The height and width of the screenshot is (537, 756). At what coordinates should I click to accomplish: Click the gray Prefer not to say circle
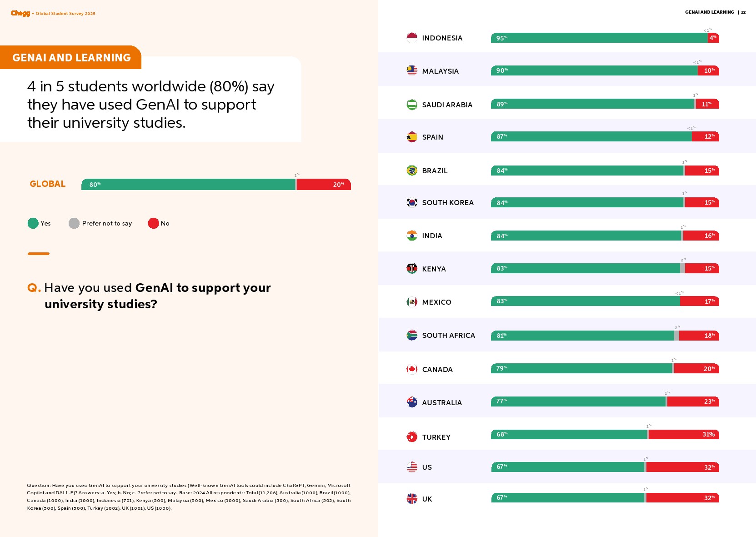click(x=74, y=223)
